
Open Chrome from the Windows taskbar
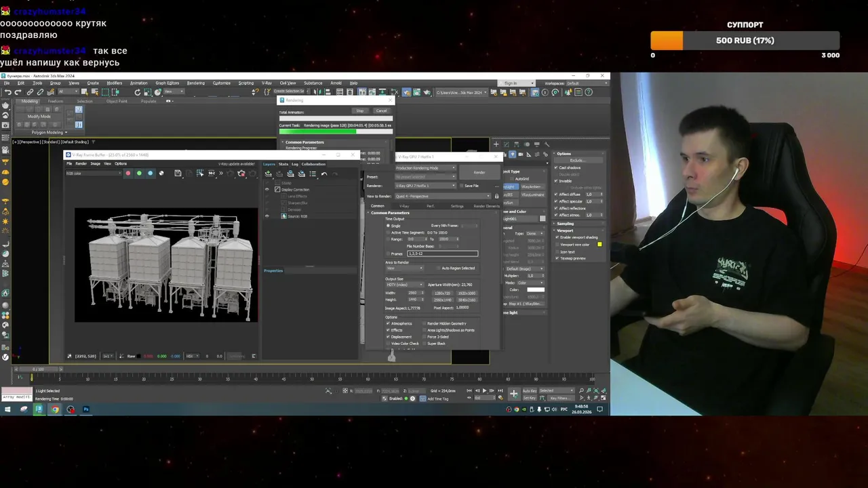[55, 409]
